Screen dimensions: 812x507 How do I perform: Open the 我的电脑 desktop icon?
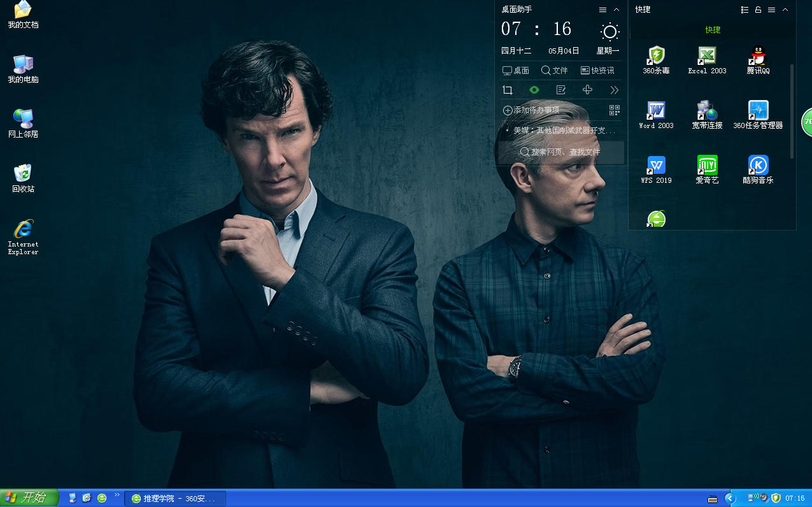[x=23, y=69]
